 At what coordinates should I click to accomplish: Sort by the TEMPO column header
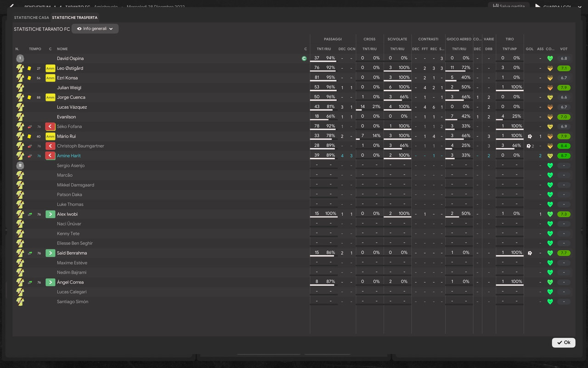click(x=35, y=49)
